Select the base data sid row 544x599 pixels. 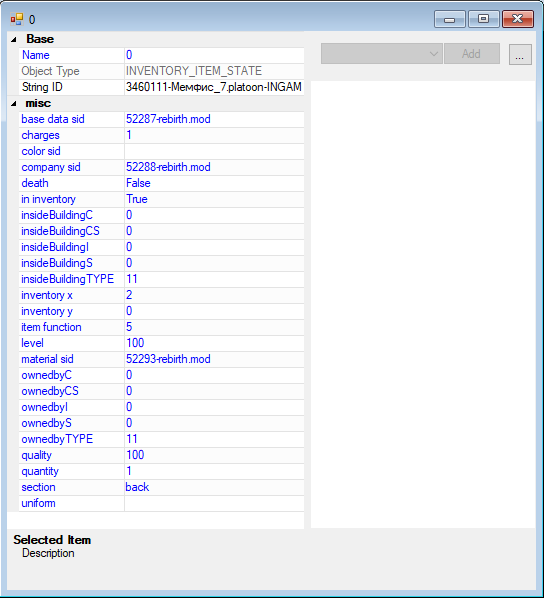point(162,119)
